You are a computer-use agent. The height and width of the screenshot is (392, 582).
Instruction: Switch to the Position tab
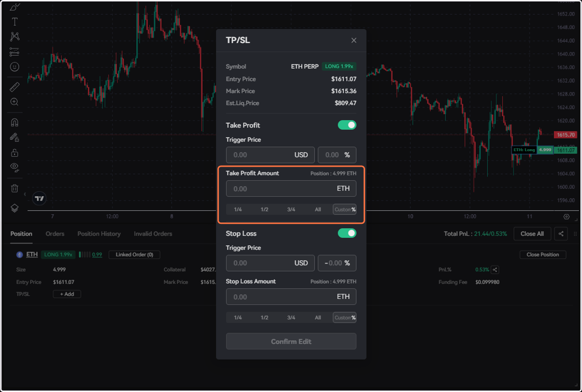click(x=21, y=234)
